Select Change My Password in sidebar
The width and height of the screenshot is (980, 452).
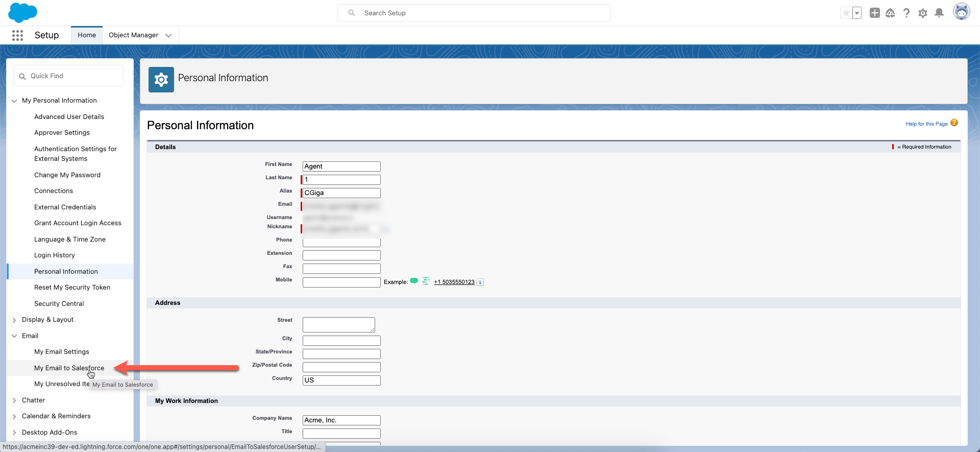pyautogui.click(x=67, y=175)
